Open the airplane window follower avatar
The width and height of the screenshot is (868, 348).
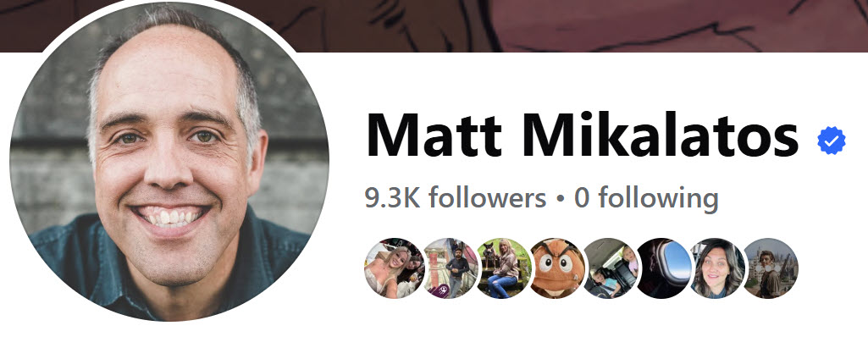(664, 268)
